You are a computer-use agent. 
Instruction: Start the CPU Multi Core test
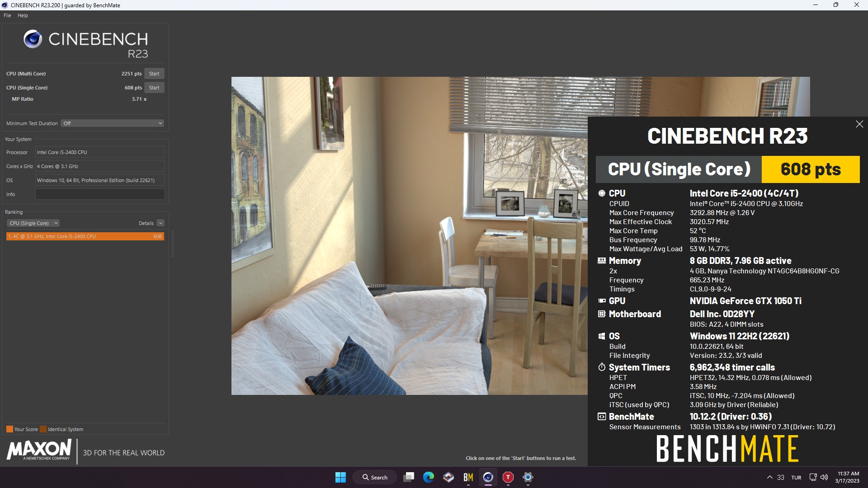click(x=154, y=74)
